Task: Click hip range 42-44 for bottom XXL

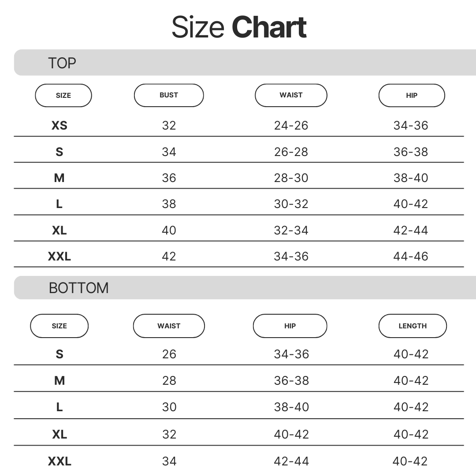Action: [291, 461]
